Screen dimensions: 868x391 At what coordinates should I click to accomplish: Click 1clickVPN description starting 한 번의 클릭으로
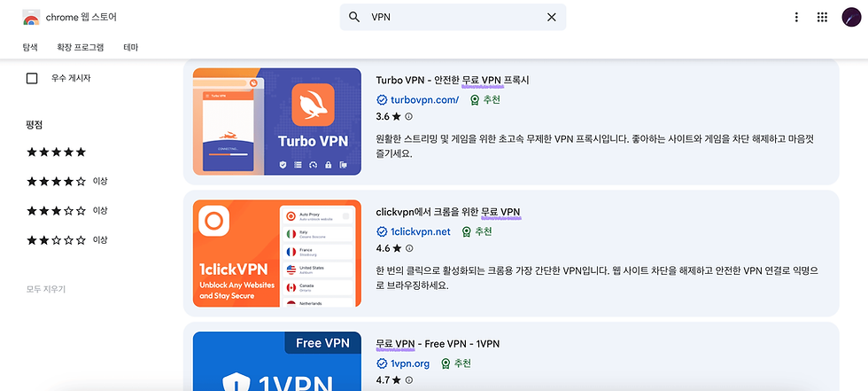coord(597,278)
